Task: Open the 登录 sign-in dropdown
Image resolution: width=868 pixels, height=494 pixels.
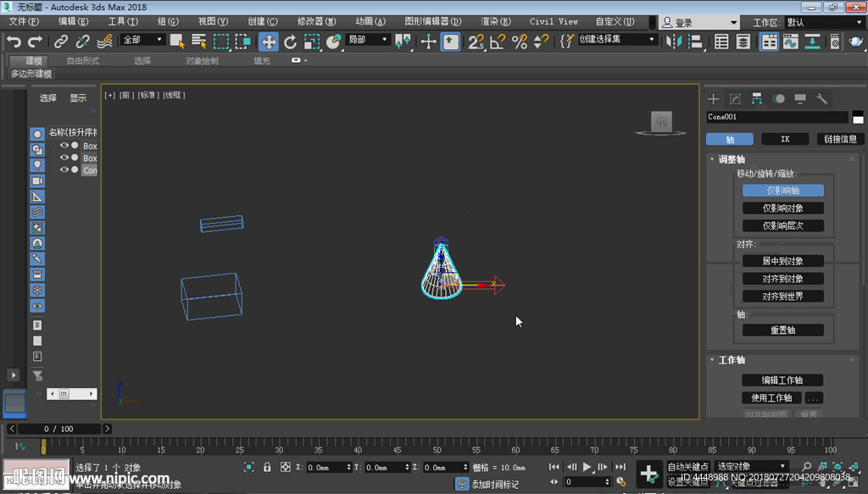Action: pyautogui.click(x=699, y=23)
